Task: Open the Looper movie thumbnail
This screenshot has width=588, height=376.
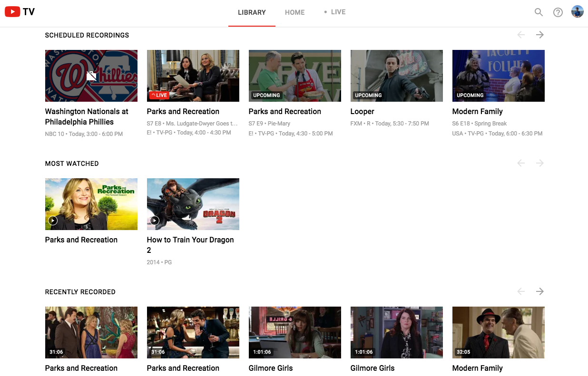Action: [x=397, y=76]
